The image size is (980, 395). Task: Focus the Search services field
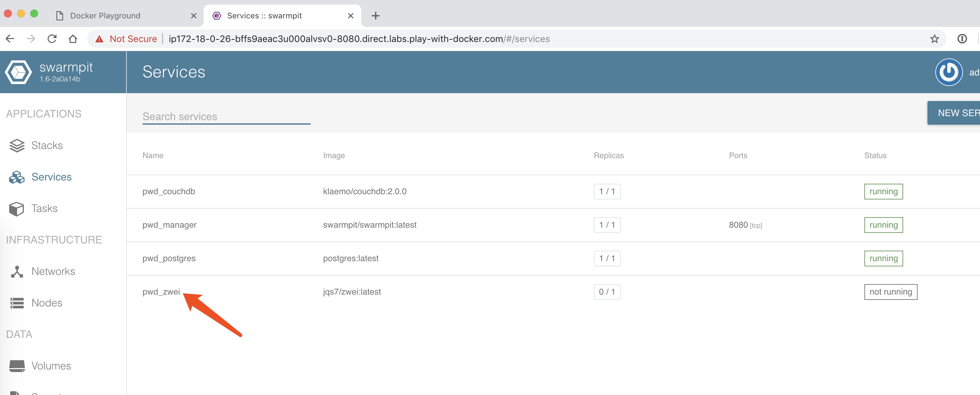(226, 116)
